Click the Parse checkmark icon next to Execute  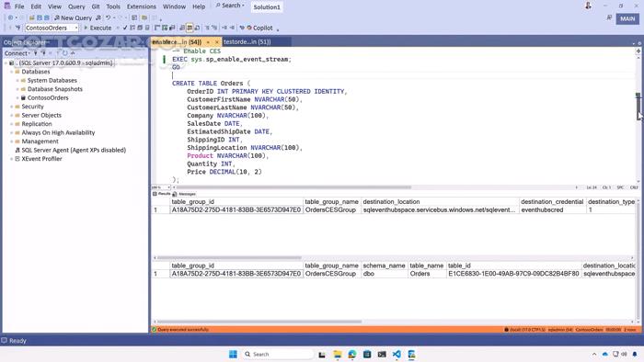coord(125,28)
